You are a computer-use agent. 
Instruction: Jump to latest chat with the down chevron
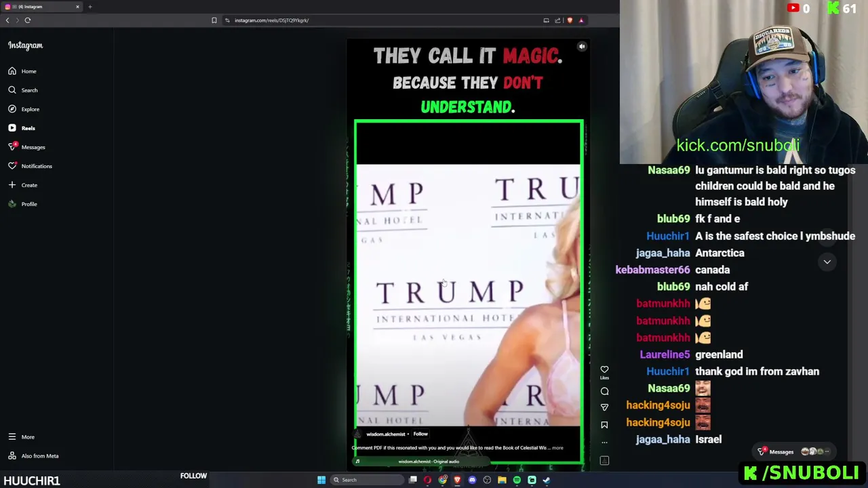coord(827,262)
